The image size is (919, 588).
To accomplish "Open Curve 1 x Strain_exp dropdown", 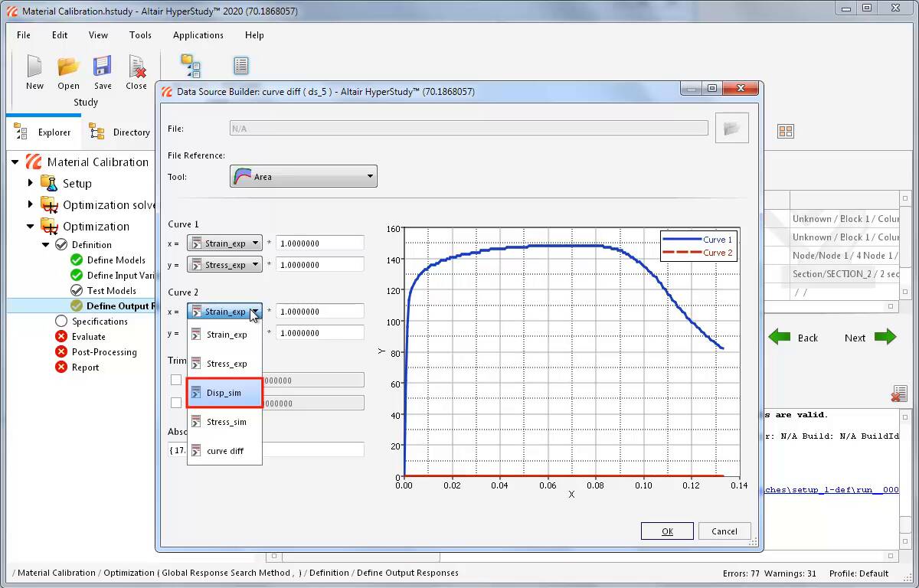I will (x=225, y=243).
